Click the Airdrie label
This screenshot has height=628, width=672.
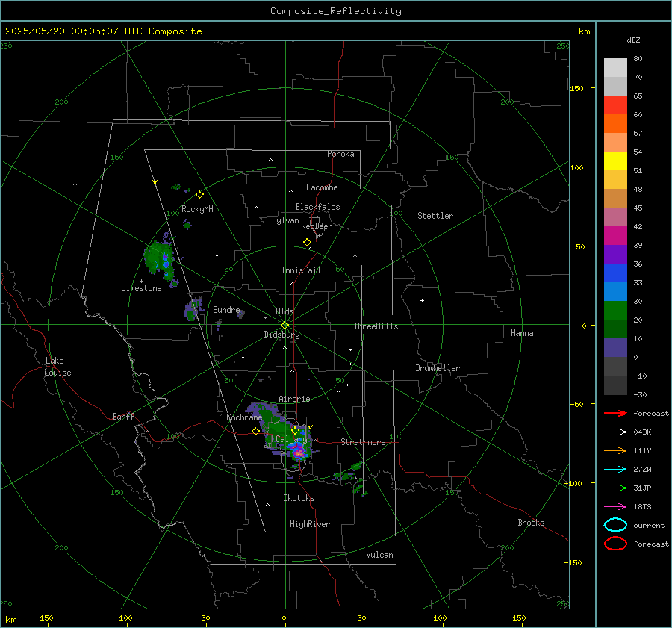click(x=294, y=399)
